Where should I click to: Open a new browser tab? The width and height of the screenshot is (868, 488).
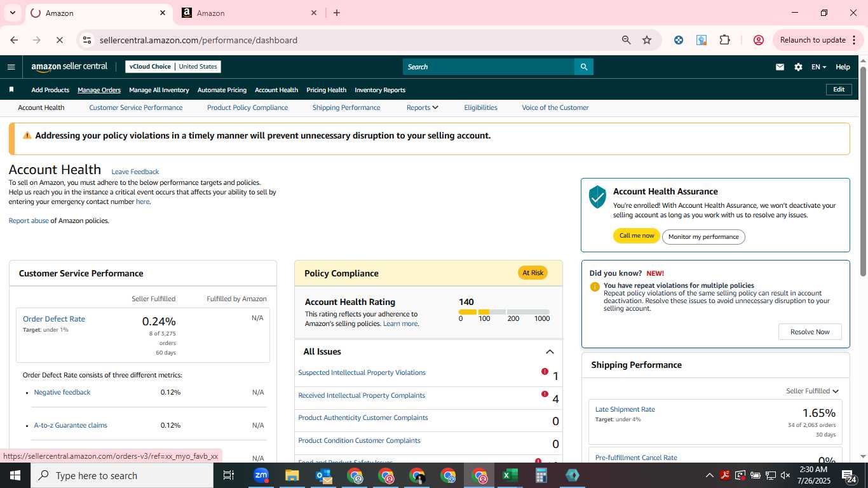pos(337,13)
